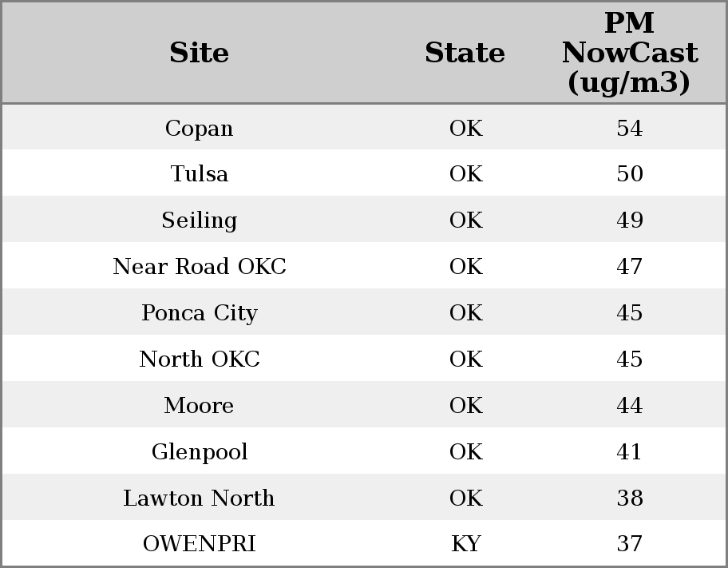Image resolution: width=728 pixels, height=568 pixels.
Task: Click the OK state cell for Moore
Action: pos(465,406)
